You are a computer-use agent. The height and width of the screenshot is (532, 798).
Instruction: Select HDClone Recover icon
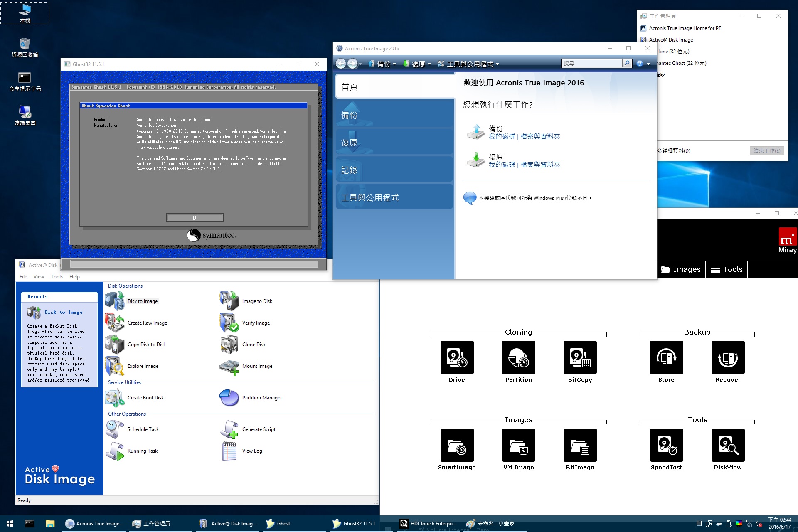[x=728, y=357]
